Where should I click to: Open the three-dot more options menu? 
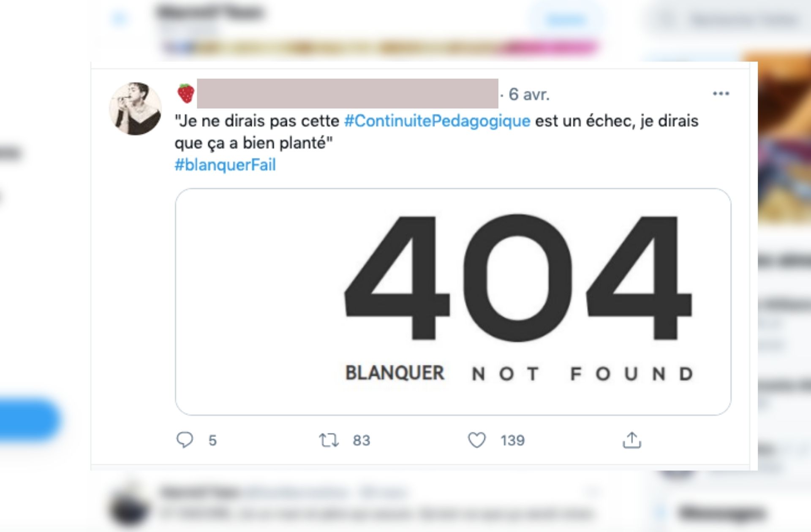click(721, 93)
